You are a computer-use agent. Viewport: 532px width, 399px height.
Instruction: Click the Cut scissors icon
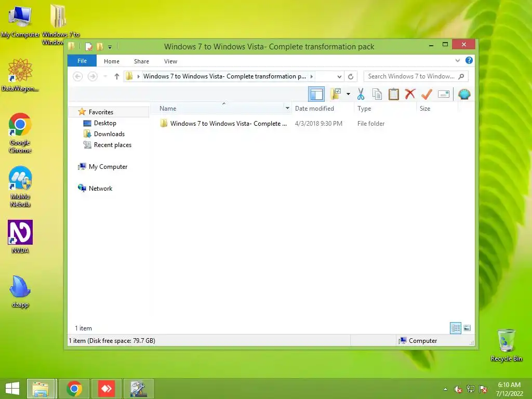pos(361,94)
